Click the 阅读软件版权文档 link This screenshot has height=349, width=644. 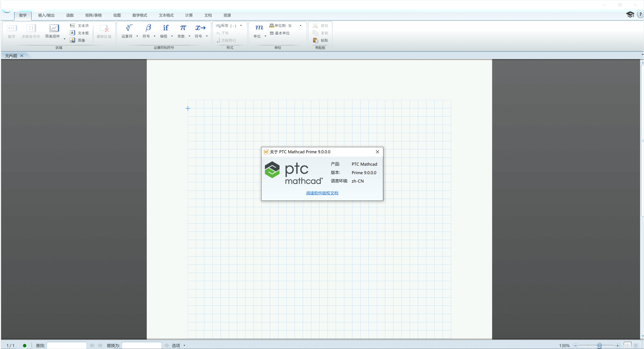(x=322, y=193)
